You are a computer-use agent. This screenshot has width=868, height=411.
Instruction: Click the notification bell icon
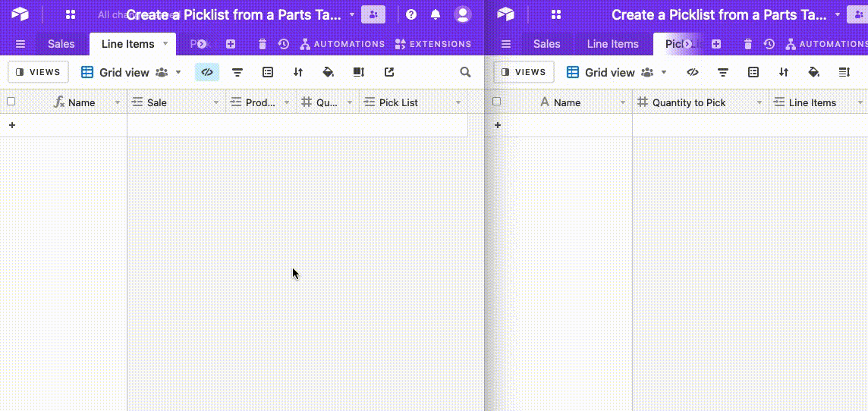pyautogui.click(x=436, y=14)
